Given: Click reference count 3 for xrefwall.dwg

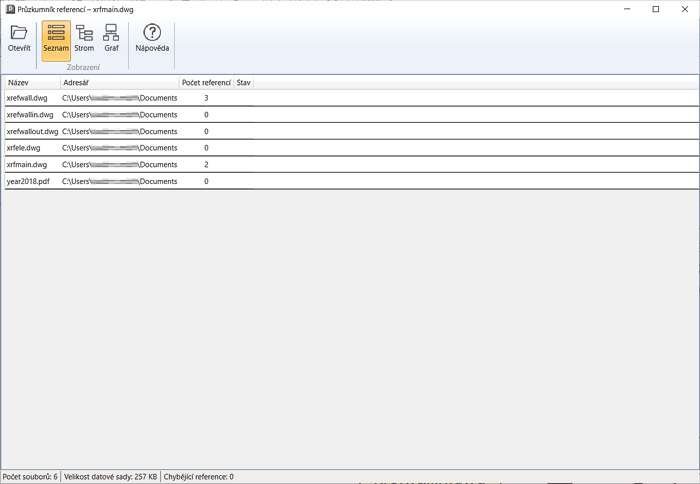Looking at the screenshot, I should (x=206, y=98).
